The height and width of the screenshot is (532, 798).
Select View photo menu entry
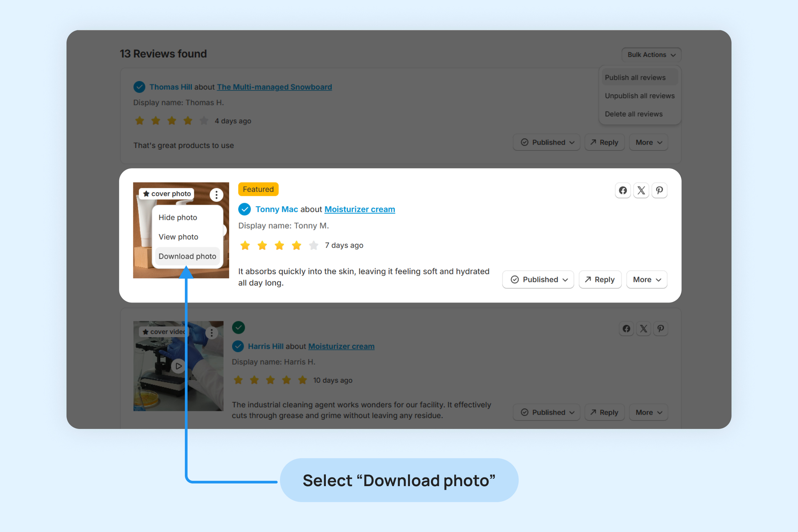point(179,237)
